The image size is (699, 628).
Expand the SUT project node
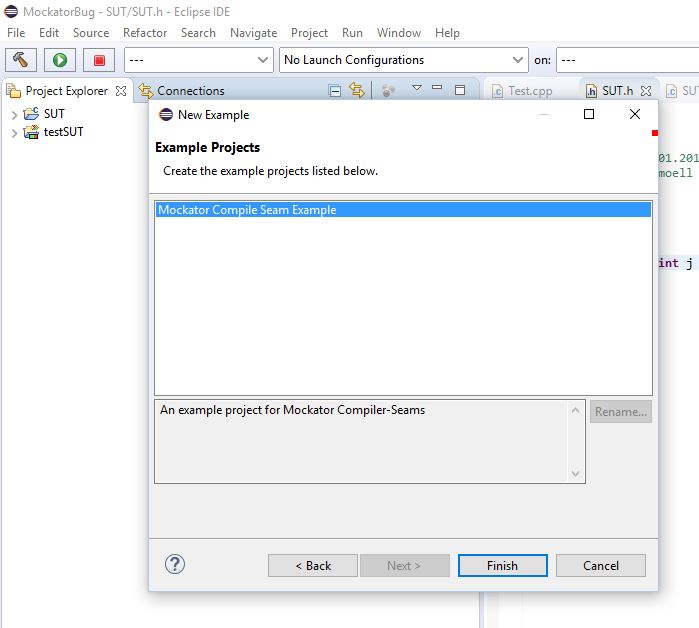14,115
